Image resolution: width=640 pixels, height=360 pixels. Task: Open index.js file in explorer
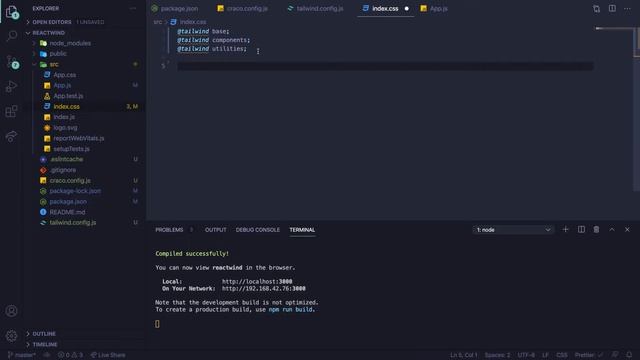[64, 117]
